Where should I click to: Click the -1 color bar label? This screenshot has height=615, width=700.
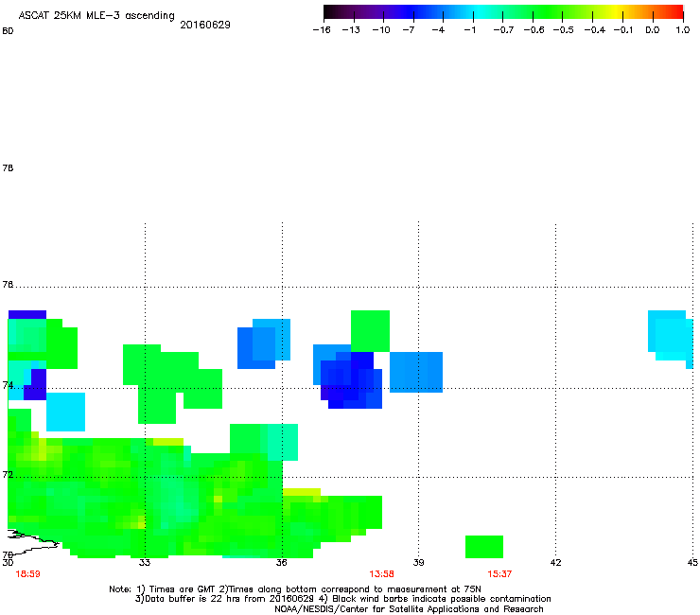click(469, 30)
